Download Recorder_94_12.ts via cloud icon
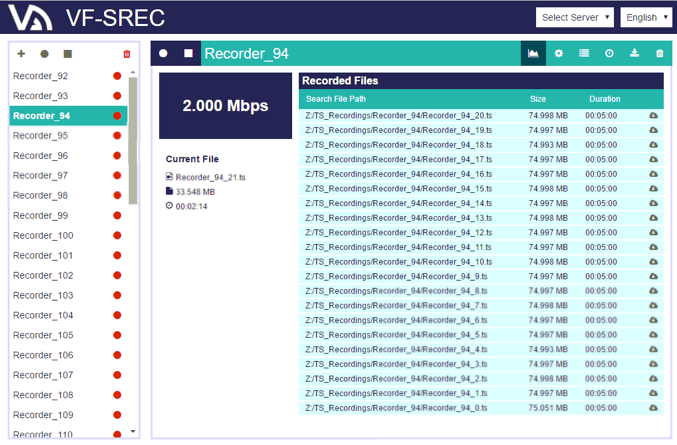 [x=653, y=232]
